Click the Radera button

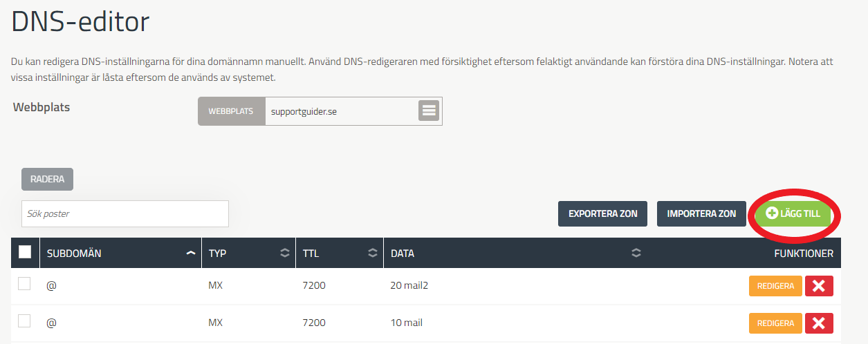(47, 179)
